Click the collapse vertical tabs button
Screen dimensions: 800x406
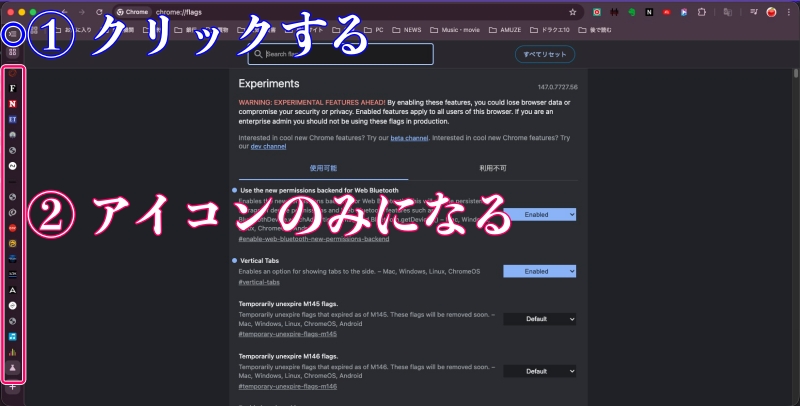pyautogui.click(x=12, y=32)
